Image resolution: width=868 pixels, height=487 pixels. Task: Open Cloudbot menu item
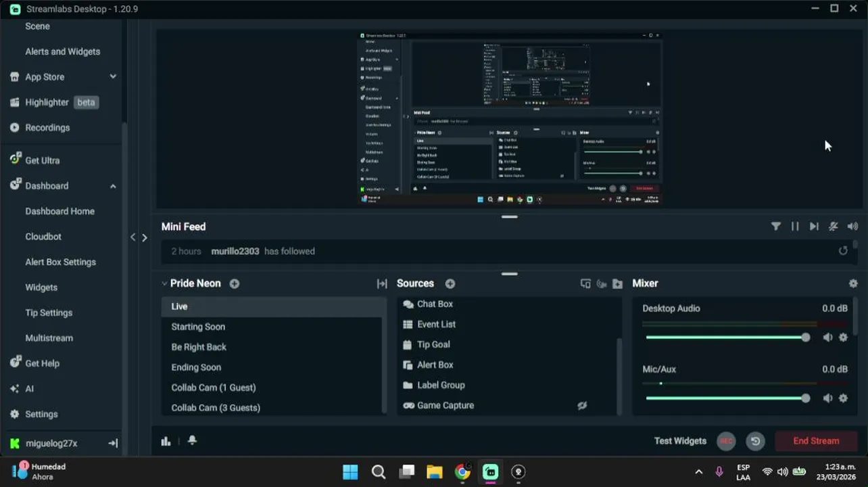pyautogui.click(x=43, y=237)
